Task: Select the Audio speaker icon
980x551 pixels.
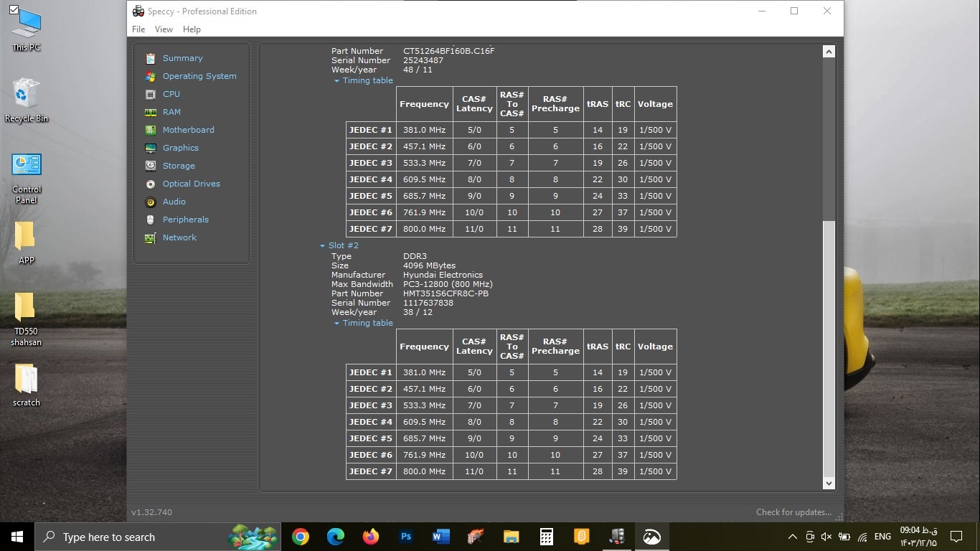Action: [150, 202]
